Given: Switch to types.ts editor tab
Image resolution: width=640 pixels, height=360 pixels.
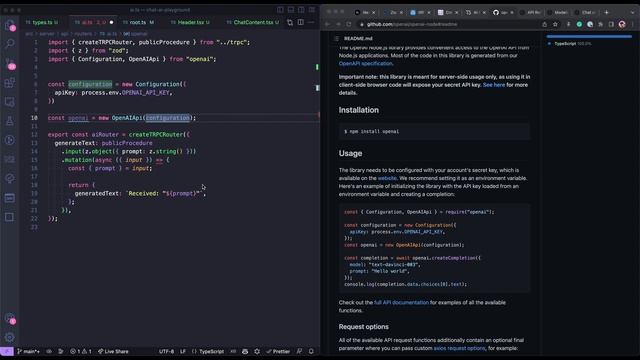Looking at the screenshot, I should click(x=42, y=22).
